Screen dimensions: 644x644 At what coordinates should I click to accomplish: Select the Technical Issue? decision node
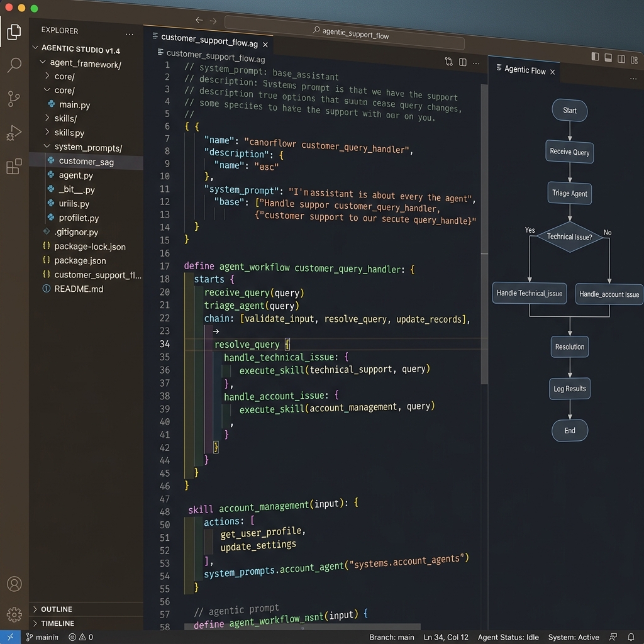click(x=569, y=236)
